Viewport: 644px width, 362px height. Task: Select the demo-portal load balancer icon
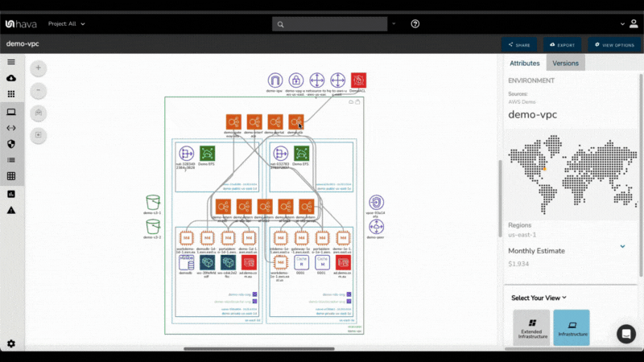point(275,122)
